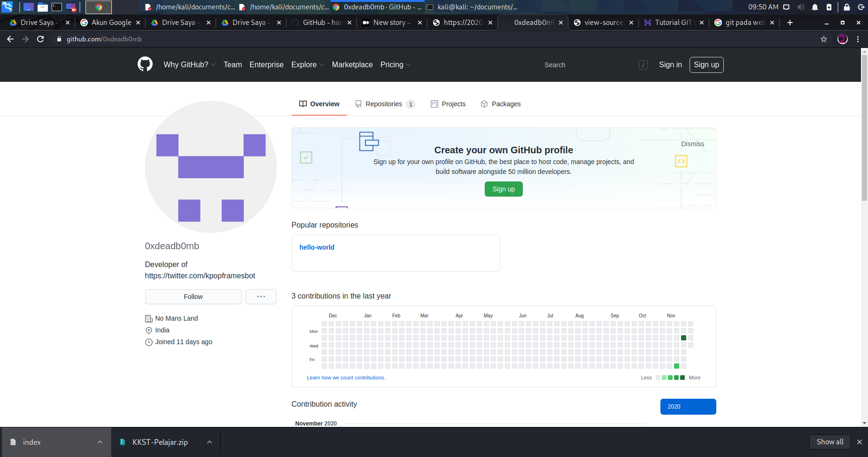
Task: Click Show all downloads button
Action: pos(830,442)
